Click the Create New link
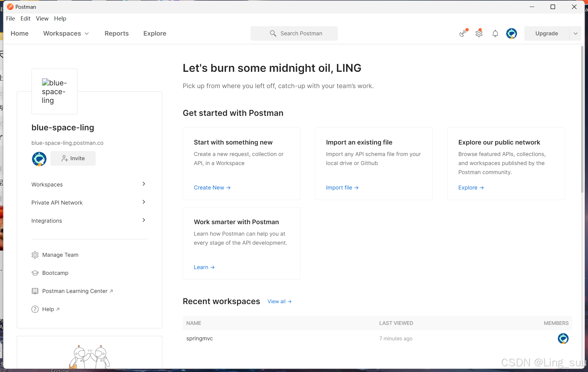The height and width of the screenshot is (372, 588). [212, 188]
